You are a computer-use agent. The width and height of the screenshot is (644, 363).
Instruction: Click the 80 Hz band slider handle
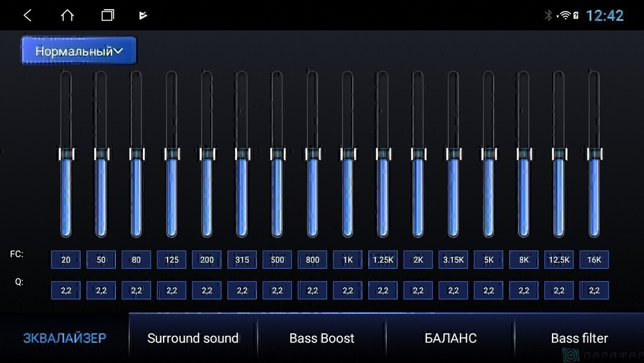tap(137, 153)
